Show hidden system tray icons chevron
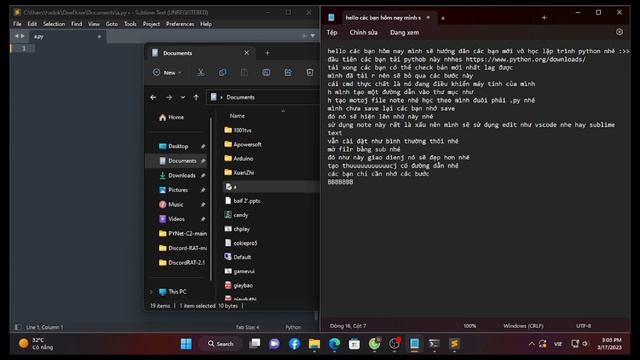 coord(531,344)
